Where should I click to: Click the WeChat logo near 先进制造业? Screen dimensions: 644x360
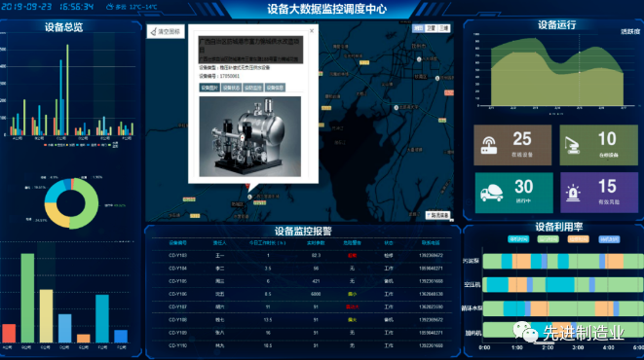(526, 332)
